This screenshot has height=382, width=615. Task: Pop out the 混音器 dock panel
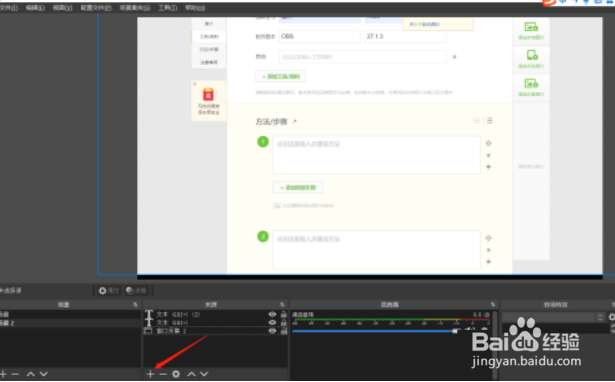click(x=493, y=304)
